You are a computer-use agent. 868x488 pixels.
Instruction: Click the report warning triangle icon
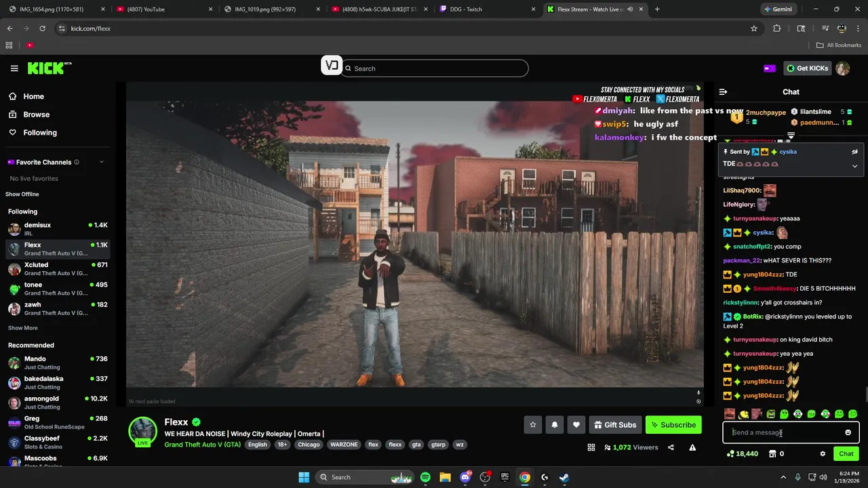click(x=692, y=447)
